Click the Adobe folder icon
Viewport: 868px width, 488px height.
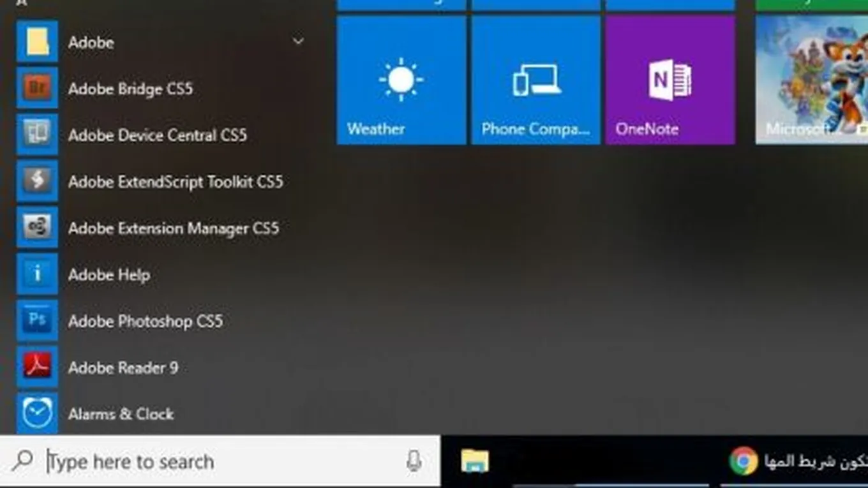[x=37, y=42]
